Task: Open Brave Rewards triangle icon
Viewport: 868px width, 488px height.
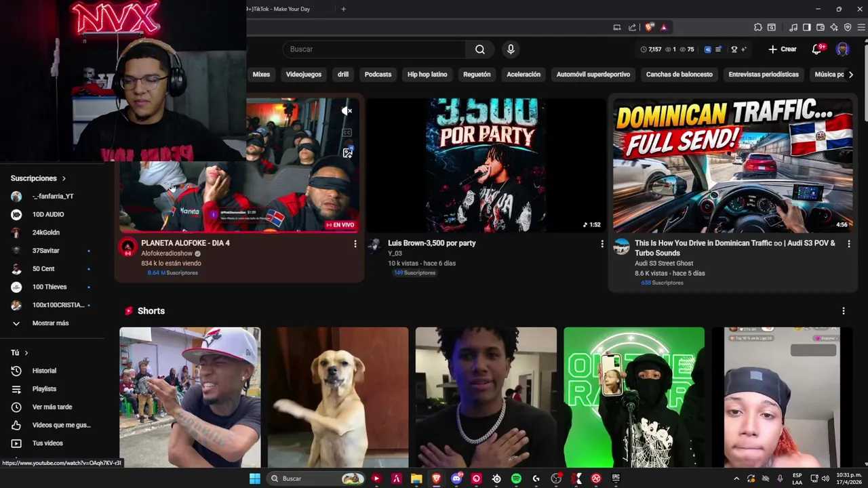Action: pos(664,27)
